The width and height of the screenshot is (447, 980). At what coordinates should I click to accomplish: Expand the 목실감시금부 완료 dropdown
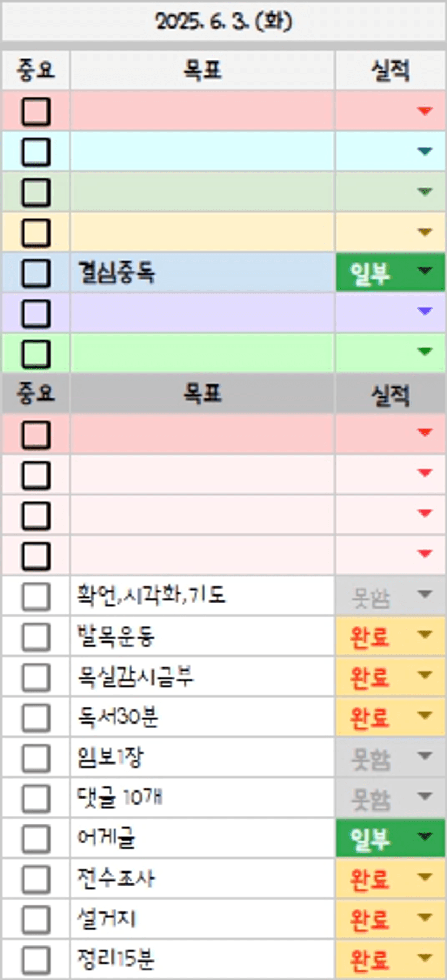[425, 675]
